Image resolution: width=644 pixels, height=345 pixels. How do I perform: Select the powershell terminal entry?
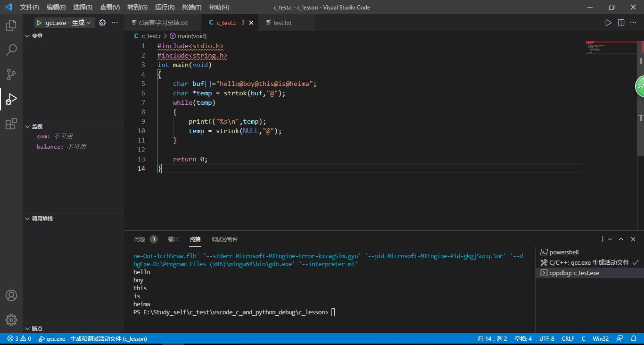pyautogui.click(x=589, y=252)
